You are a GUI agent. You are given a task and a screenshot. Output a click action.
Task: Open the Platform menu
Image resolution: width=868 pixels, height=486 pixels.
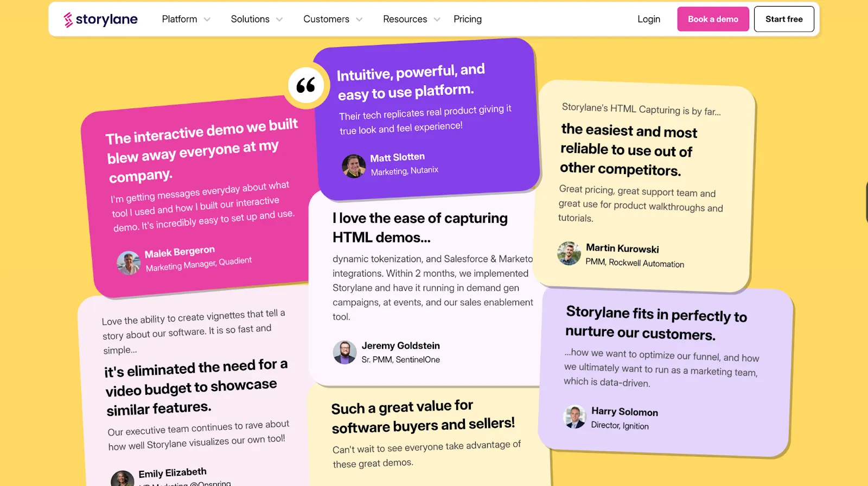pos(180,19)
